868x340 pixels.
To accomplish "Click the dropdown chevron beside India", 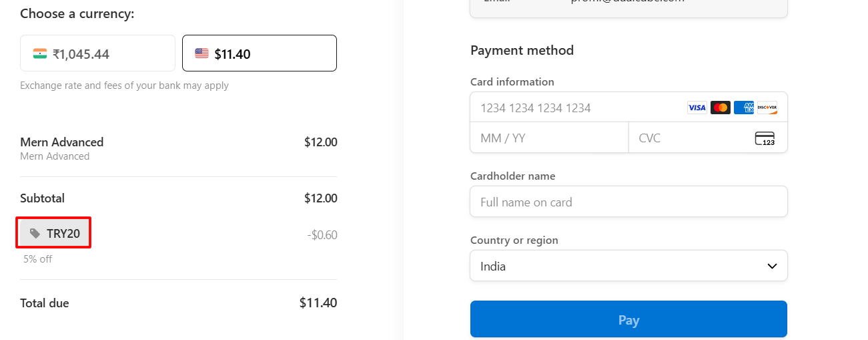I will point(772,266).
